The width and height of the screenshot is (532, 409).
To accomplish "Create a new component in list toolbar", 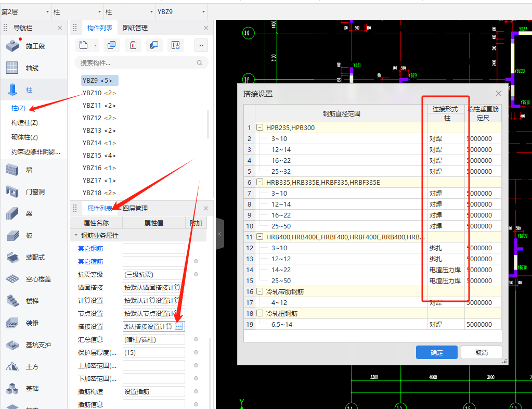I will coord(83,45).
